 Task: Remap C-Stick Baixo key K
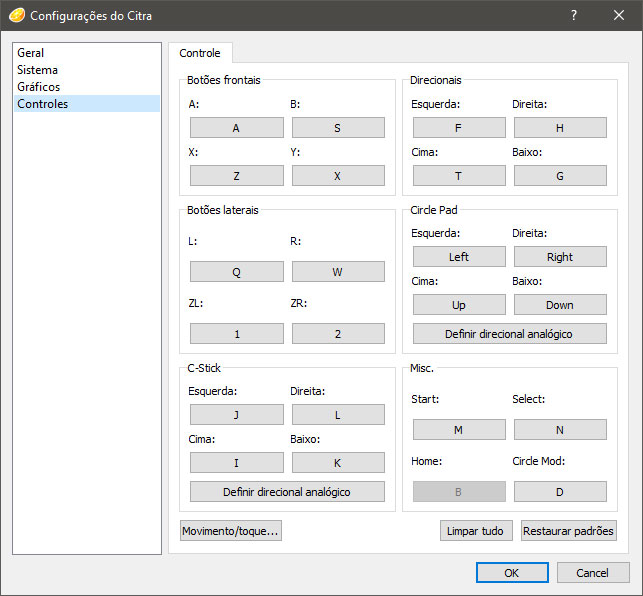pyautogui.click(x=338, y=463)
